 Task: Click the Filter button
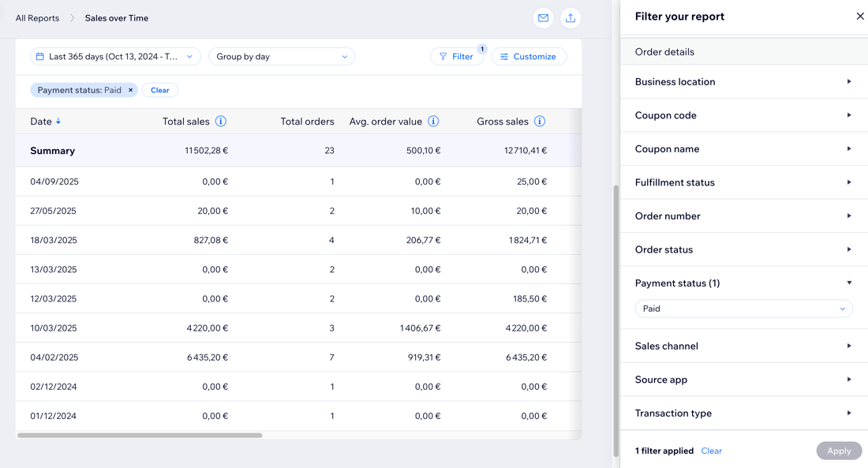pos(457,57)
